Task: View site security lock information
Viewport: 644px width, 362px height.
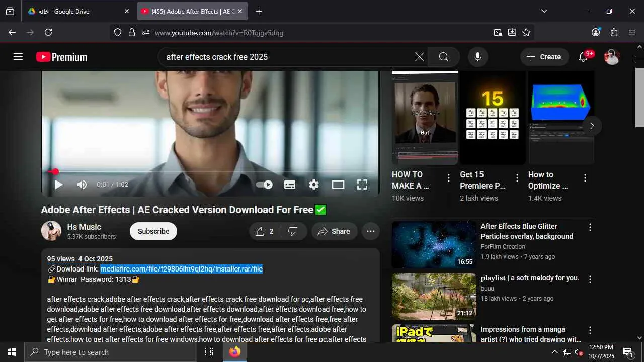Action: click(132, 32)
